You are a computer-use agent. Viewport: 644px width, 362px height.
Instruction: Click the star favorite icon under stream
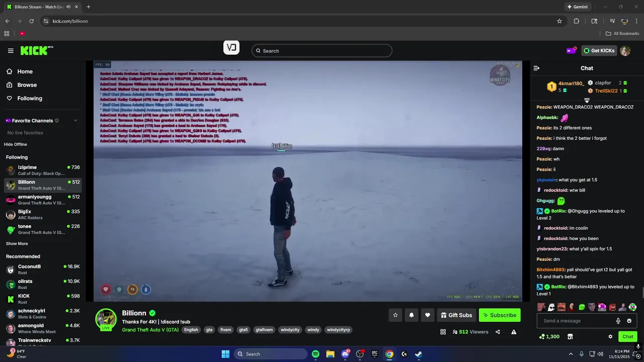[x=395, y=315]
